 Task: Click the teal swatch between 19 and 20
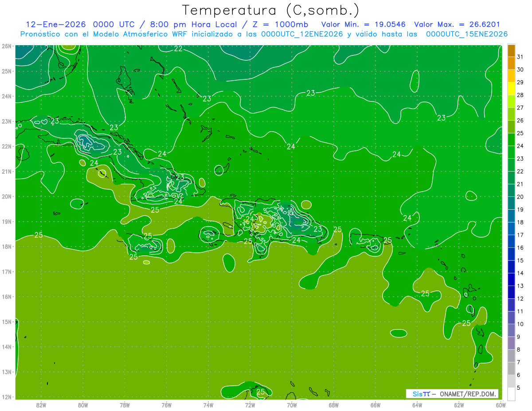[x=511, y=203]
